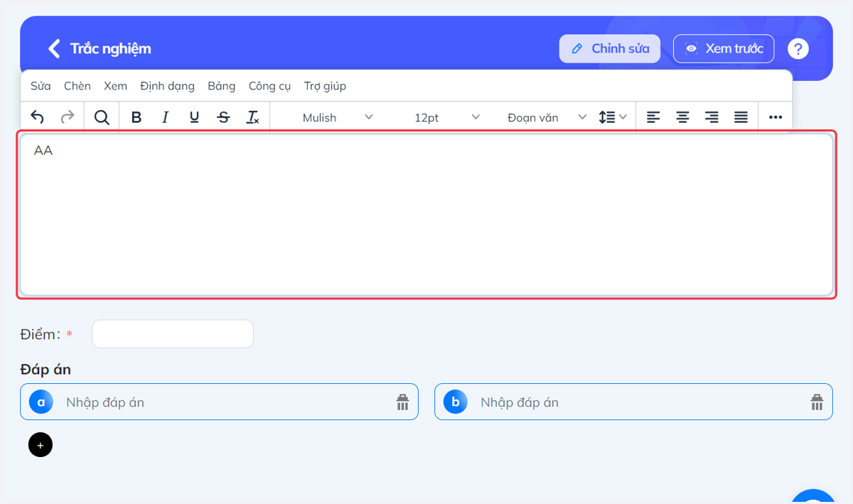Toggle underline formatting
The height and width of the screenshot is (504, 853).
[194, 117]
